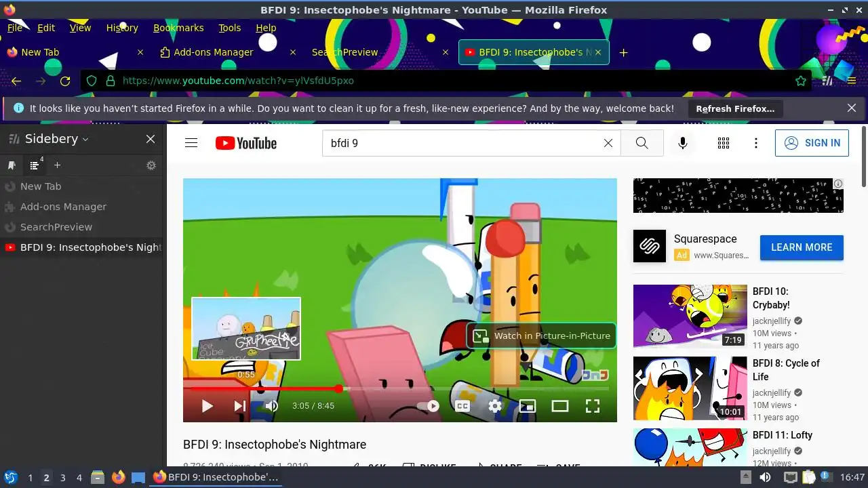Screen dimensions: 868x488
Task: Switch to workspace 3 in taskbar
Action: 62,477
